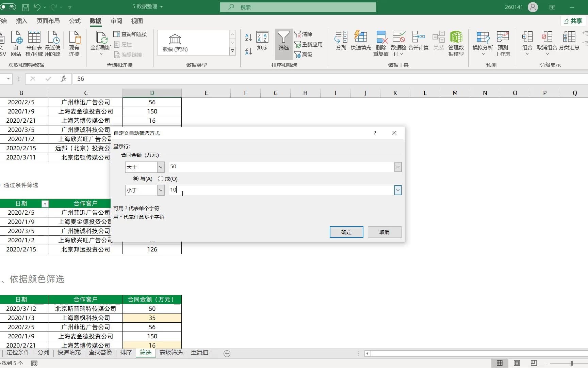Image resolution: width=588 pixels, height=368 pixels.
Task: Select Stocks (股票) data type
Action: point(175,43)
